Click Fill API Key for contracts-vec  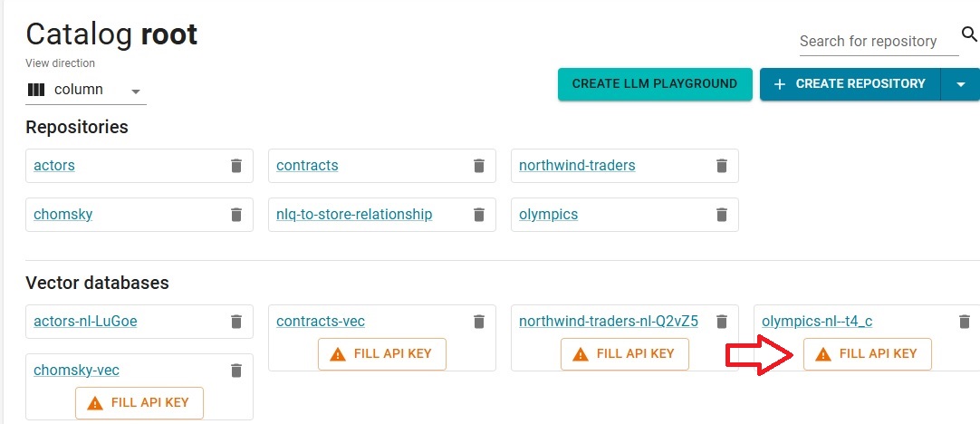(x=382, y=354)
